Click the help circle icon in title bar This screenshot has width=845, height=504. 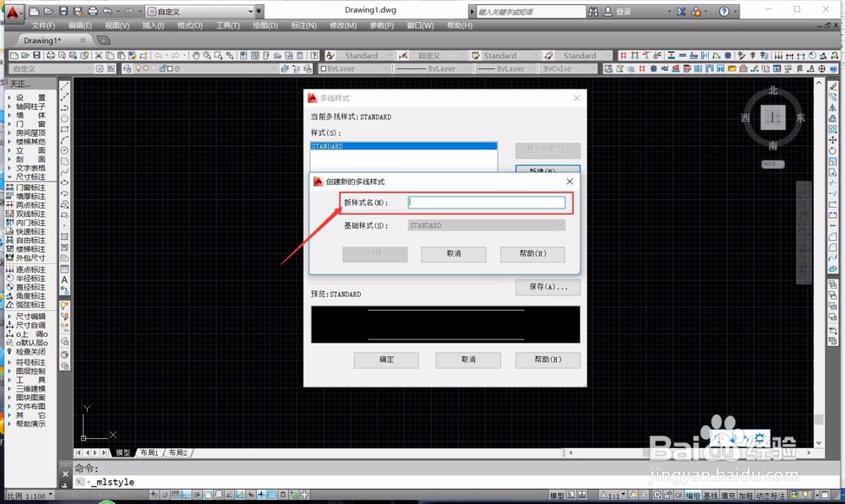point(724,11)
